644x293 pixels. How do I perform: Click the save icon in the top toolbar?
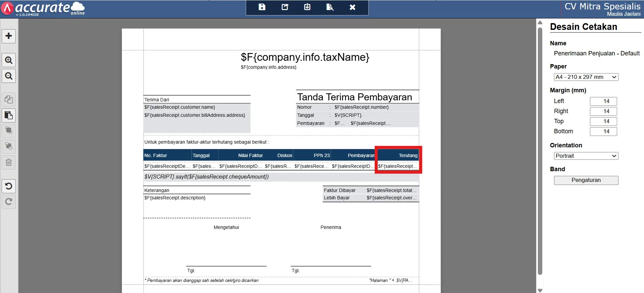click(x=262, y=7)
